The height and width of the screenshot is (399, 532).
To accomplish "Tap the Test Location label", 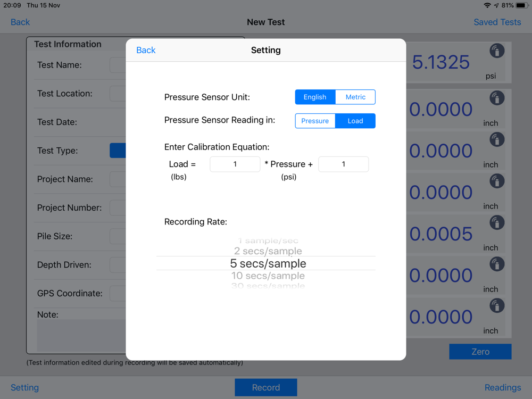I will tap(65, 94).
